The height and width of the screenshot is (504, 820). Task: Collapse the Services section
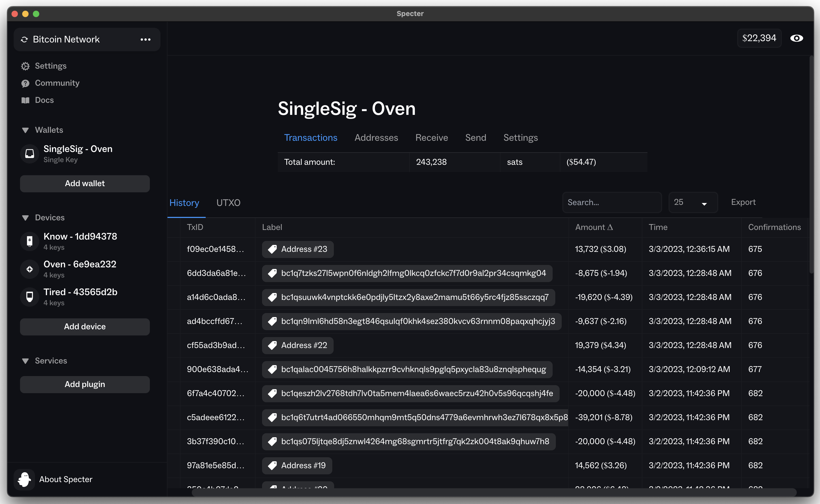tap(25, 361)
